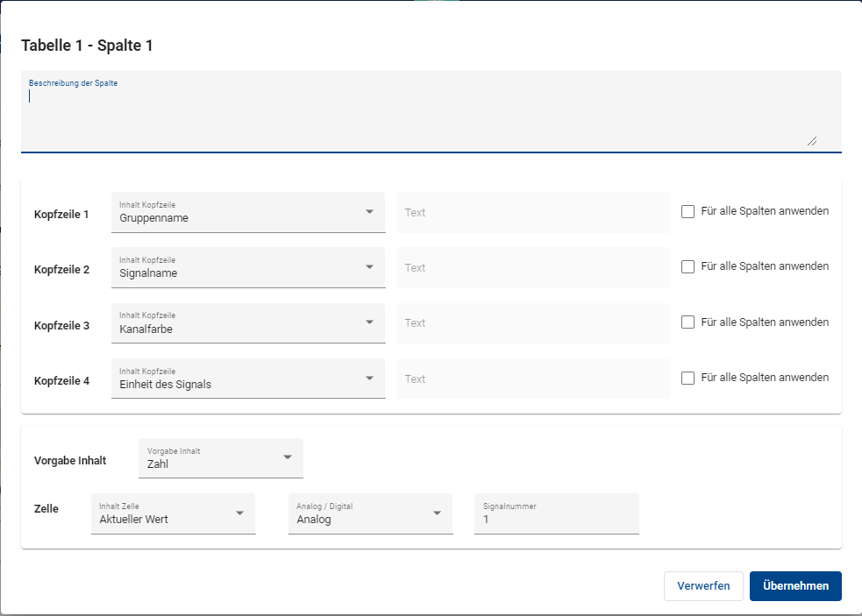Click the Übernehmen button
The height and width of the screenshot is (616, 862).
coord(795,586)
